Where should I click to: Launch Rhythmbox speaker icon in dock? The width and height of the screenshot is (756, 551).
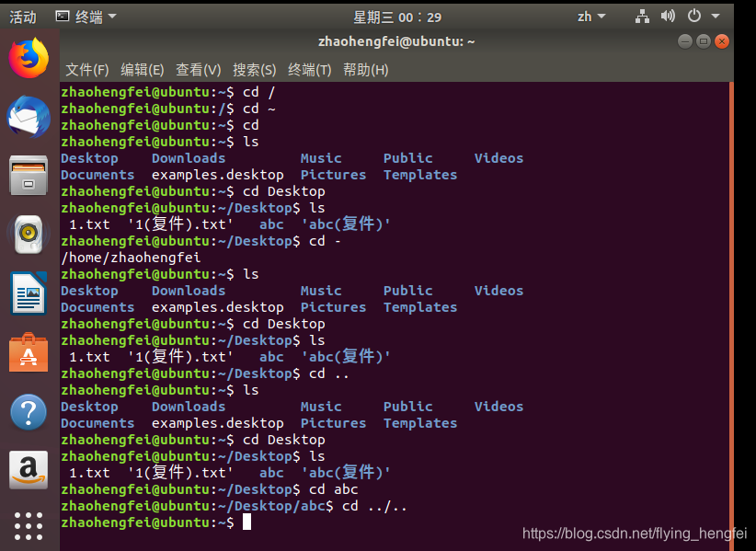coord(29,235)
